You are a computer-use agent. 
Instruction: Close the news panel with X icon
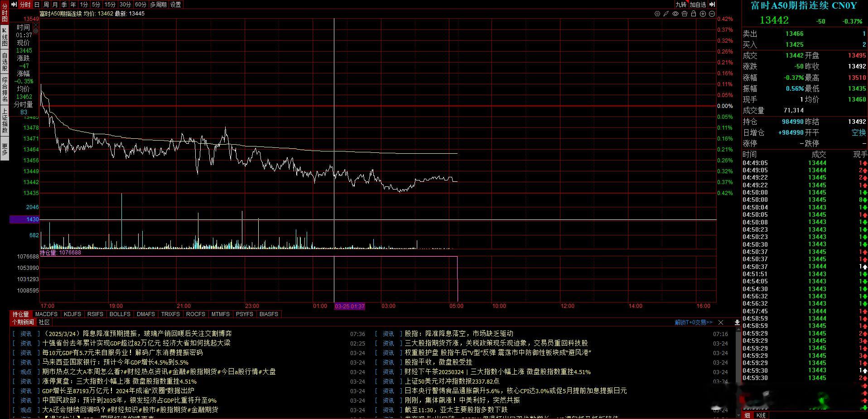[721, 322]
